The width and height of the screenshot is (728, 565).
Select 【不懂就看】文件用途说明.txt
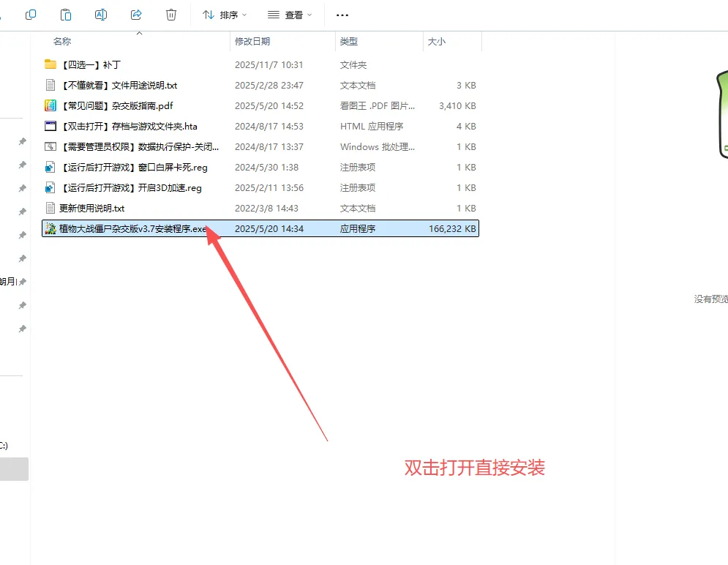[x=119, y=86]
